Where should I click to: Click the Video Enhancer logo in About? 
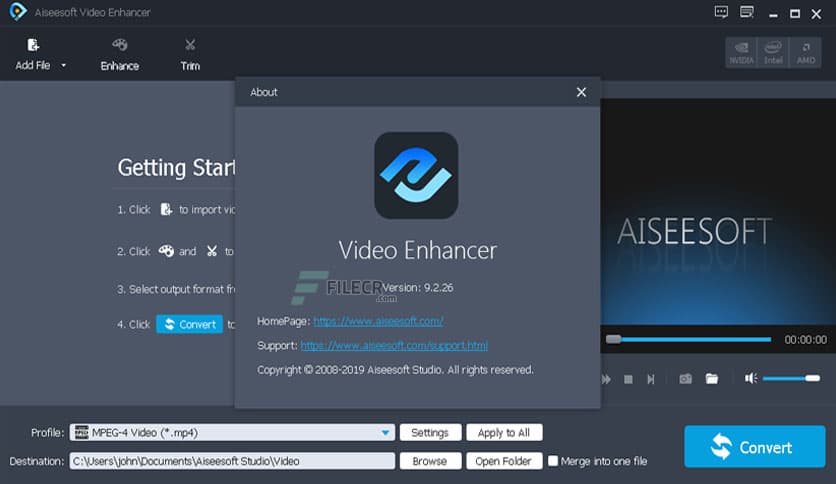[x=416, y=175]
